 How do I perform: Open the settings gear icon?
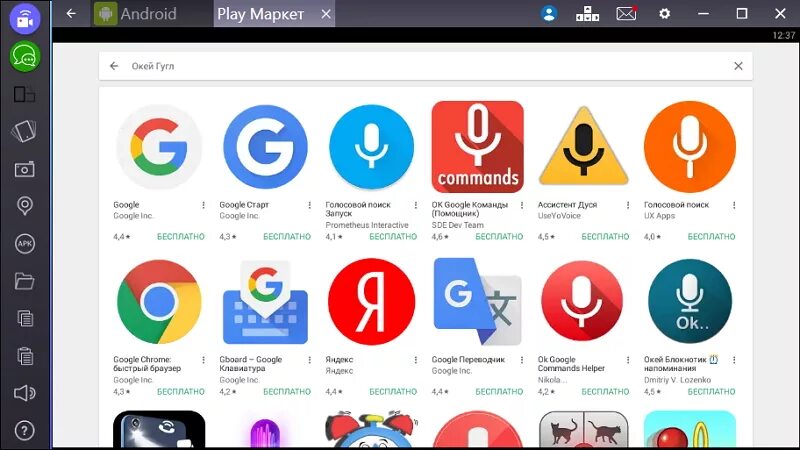(x=664, y=14)
